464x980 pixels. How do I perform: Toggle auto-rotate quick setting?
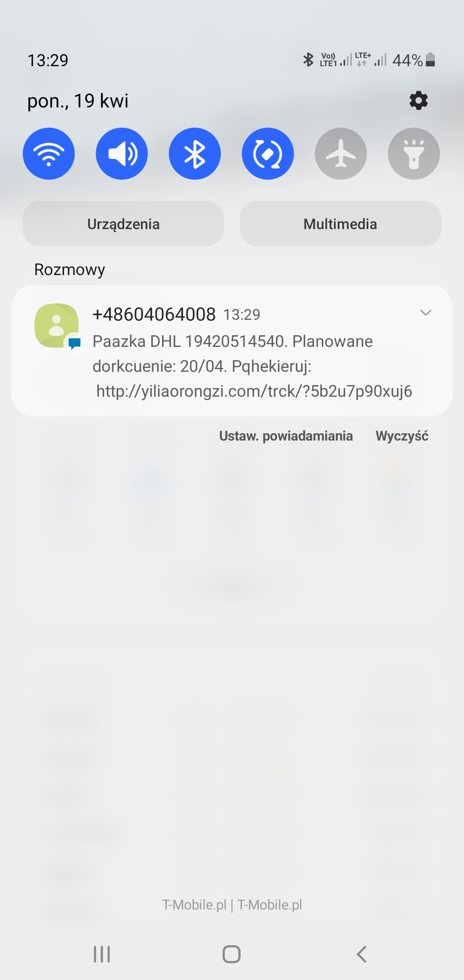coord(268,153)
